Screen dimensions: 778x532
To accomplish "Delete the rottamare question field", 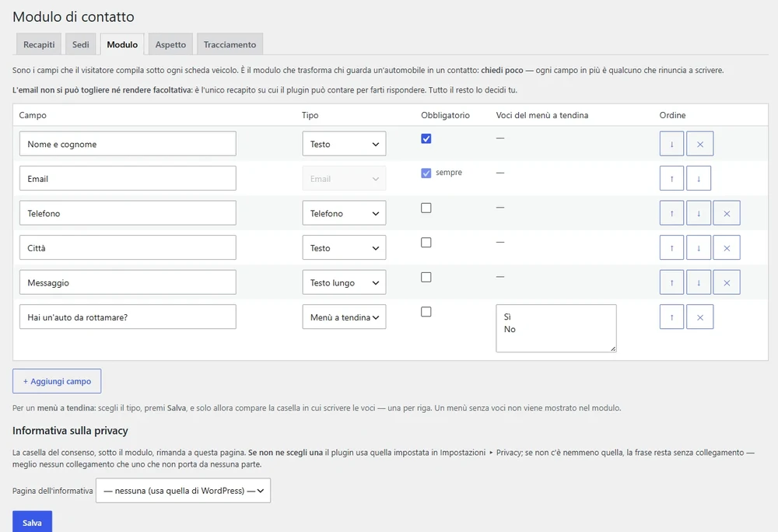I will 699,317.
